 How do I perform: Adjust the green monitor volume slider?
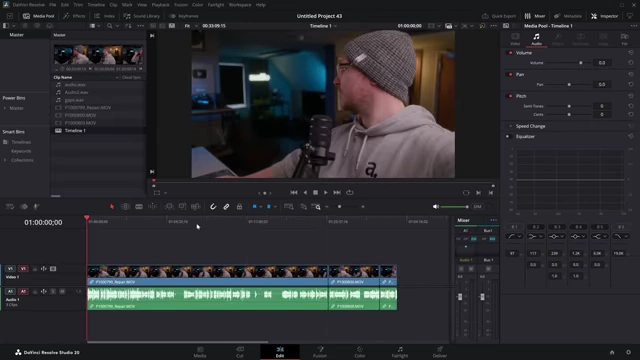455,207
